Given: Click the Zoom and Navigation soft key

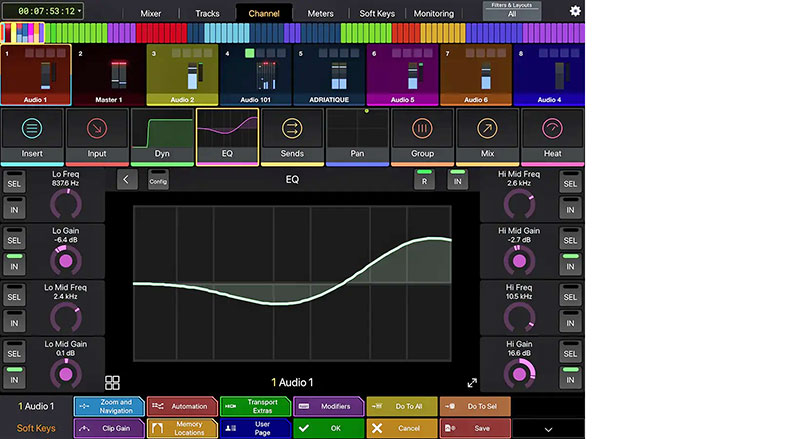Looking at the screenshot, I should 109,406.
